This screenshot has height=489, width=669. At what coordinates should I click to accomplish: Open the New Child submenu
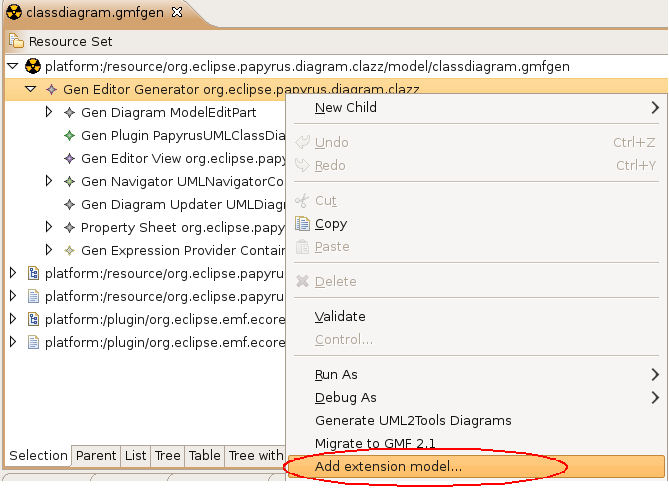[476, 108]
